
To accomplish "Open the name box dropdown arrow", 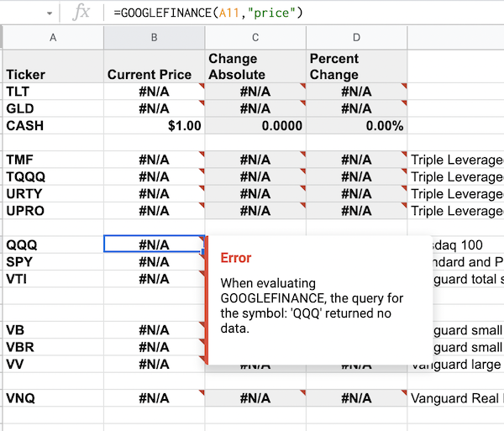I will pos(51,13).
